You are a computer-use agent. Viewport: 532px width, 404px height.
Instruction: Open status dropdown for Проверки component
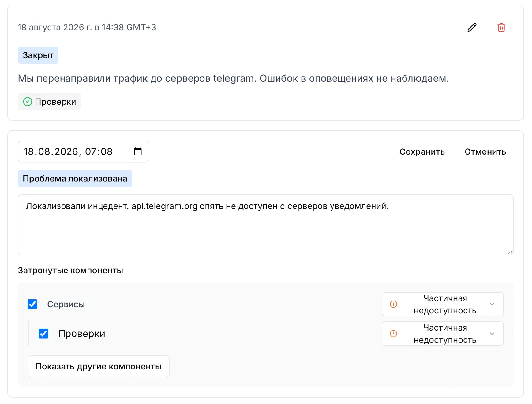pos(443,334)
